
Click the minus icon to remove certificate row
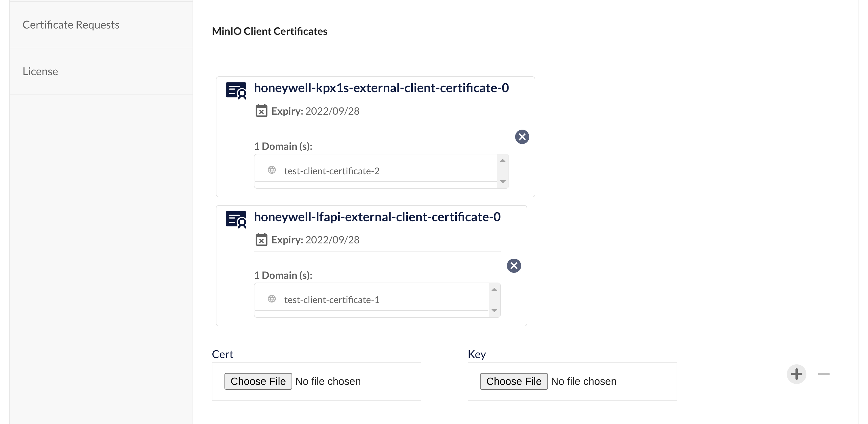pyautogui.click(x=823, y=374)
